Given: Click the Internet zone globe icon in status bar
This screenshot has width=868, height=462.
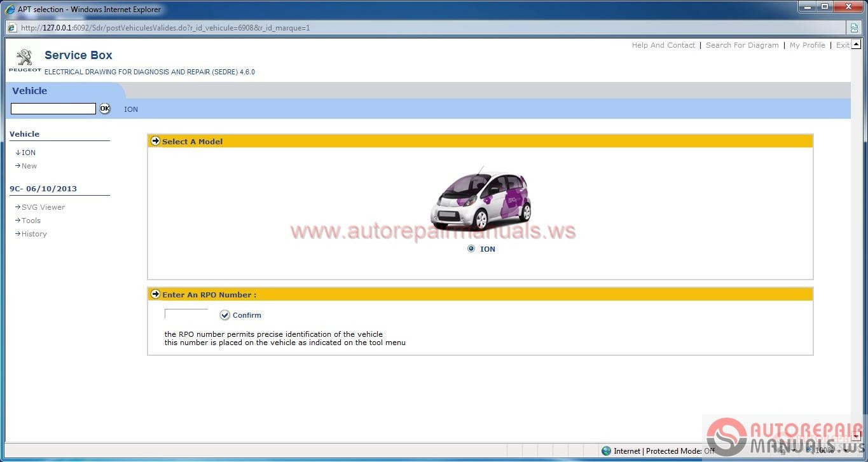Looking at the screenshot, I should pyautogui.click(x=606, y=451).
